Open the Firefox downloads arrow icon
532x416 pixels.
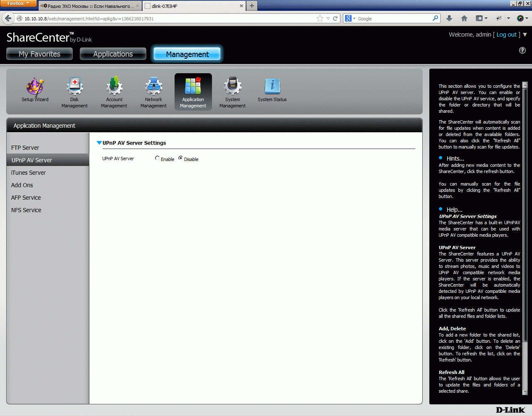[449, 18]
